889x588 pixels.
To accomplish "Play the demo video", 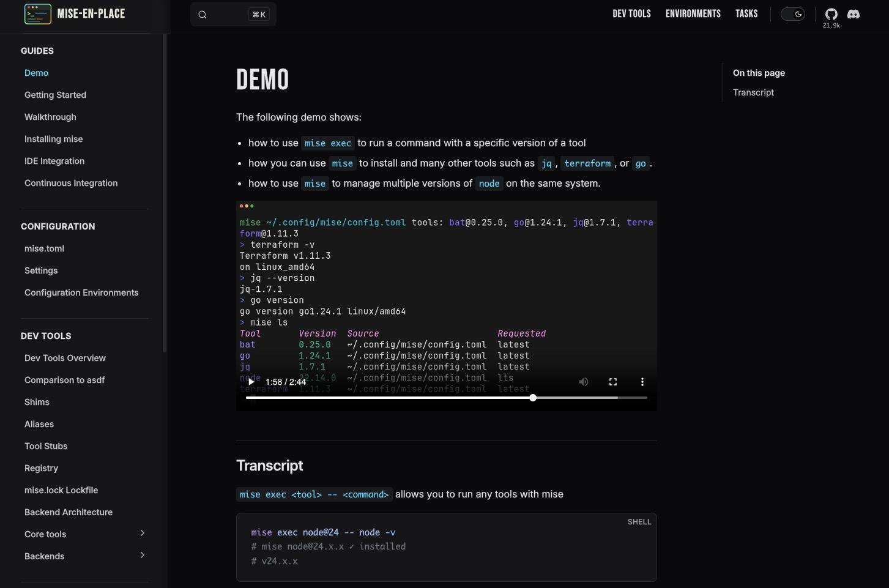I will click(x=251, y=382).
